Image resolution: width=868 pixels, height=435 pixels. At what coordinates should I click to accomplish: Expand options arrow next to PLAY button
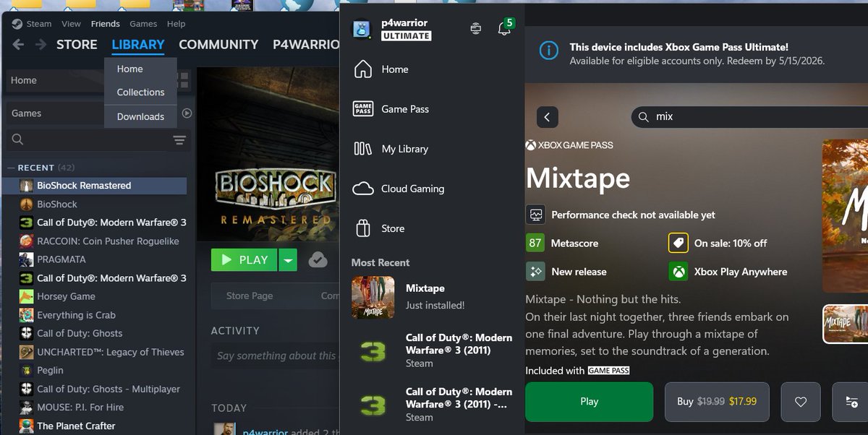tap(289, 260)
